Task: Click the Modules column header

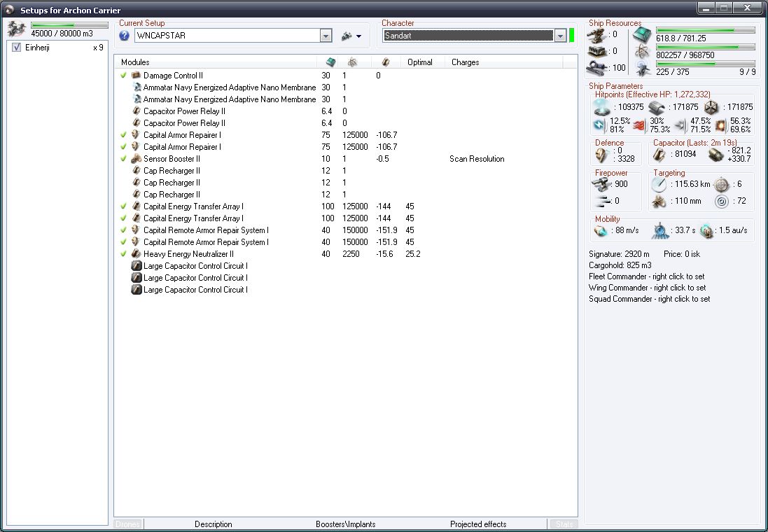Action: [216, 62]
